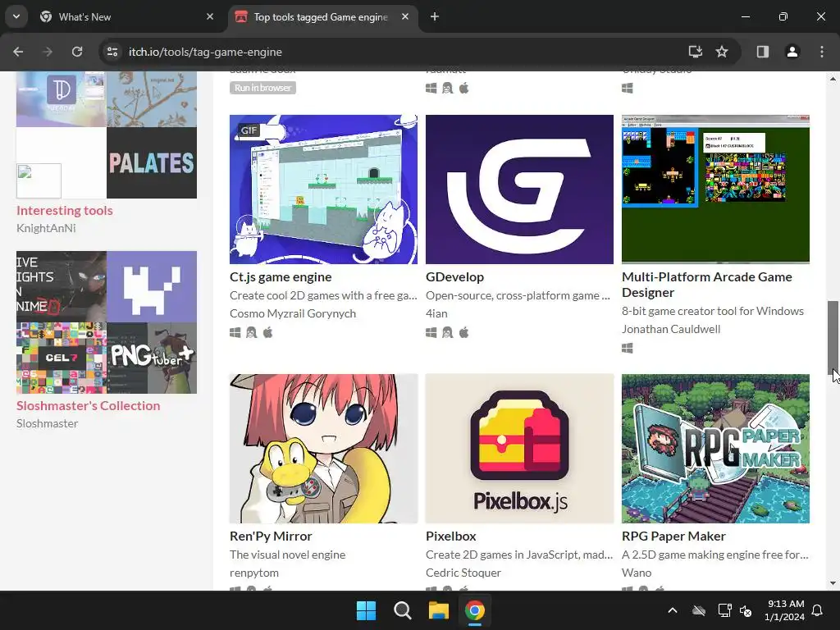Bookmark this page with the star icon
This screenshot has height=630, width=840.
[722, 52]
